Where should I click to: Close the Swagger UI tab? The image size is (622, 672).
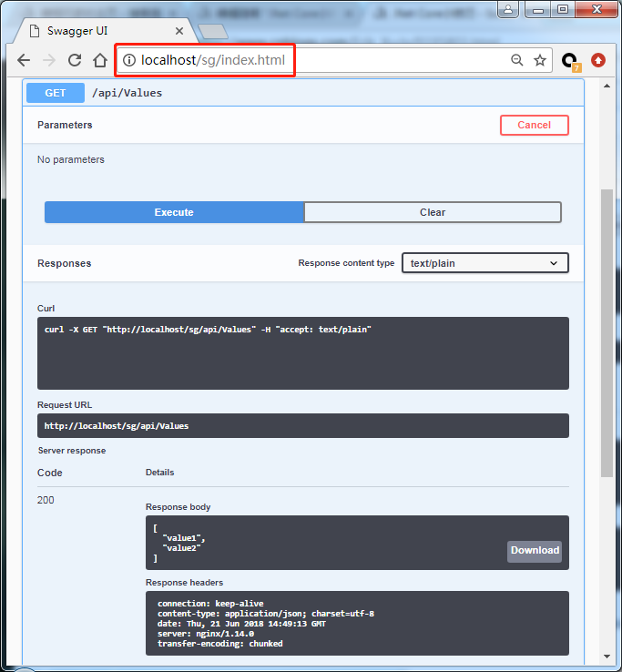pyautogui.click(x=179, y=31)
